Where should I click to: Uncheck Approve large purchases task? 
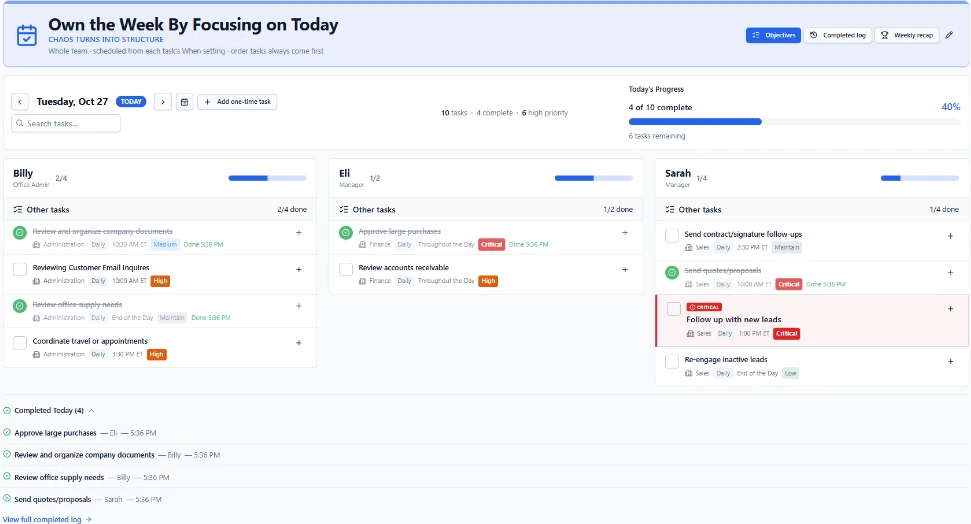click(x=346, y=233)
